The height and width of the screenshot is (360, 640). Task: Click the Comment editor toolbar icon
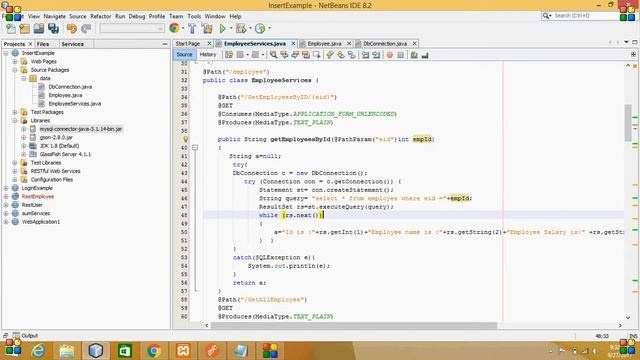tap(414, 55)
